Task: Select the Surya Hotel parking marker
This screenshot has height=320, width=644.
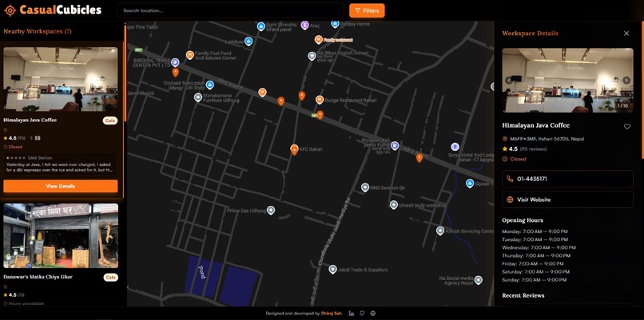Action: [455, 147]
